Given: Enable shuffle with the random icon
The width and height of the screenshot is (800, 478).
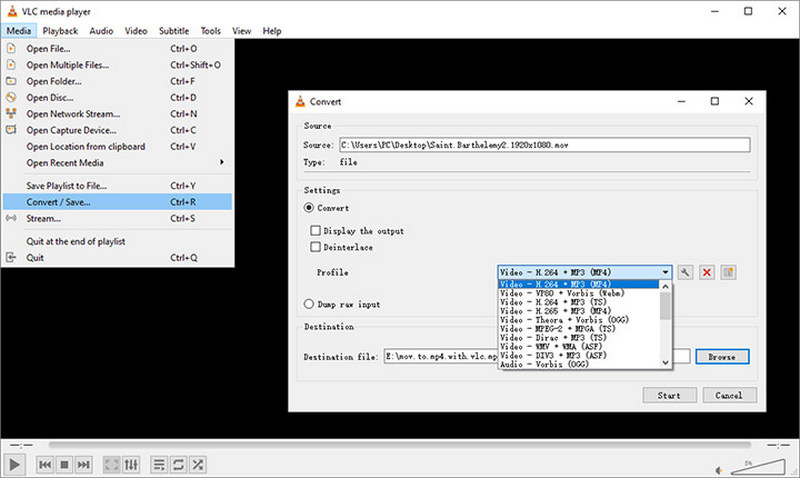Looking at the screenshot, I should point(198,465).
